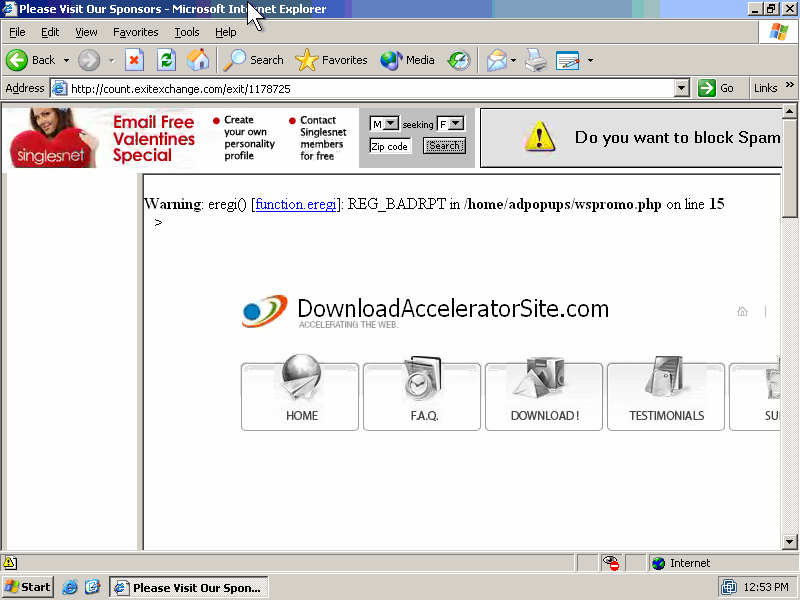The width and height of the screenshot is (800, 600).
Task: Open the History clock icon
Action: pos(459,60)
